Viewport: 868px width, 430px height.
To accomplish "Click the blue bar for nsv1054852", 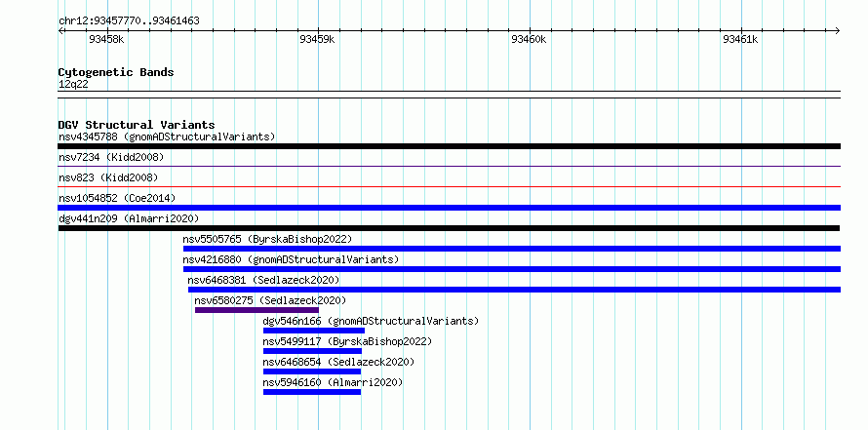I will click(449, 208).
